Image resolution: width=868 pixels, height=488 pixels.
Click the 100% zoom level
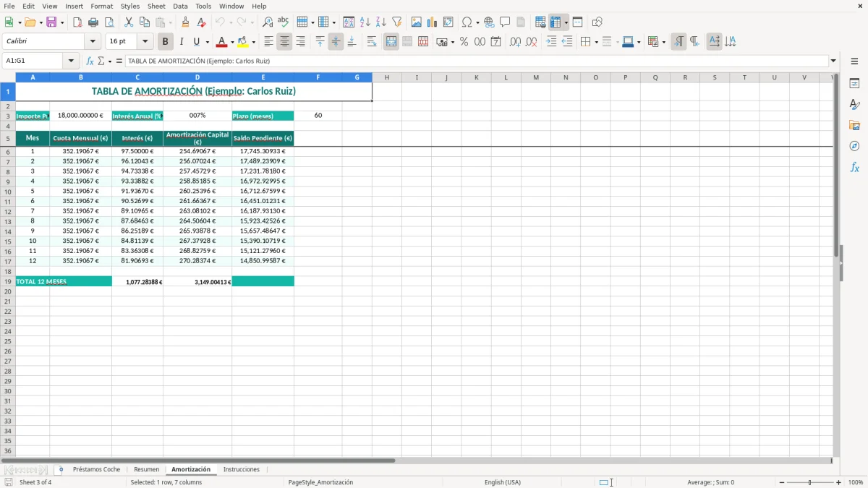click(856, 482)
